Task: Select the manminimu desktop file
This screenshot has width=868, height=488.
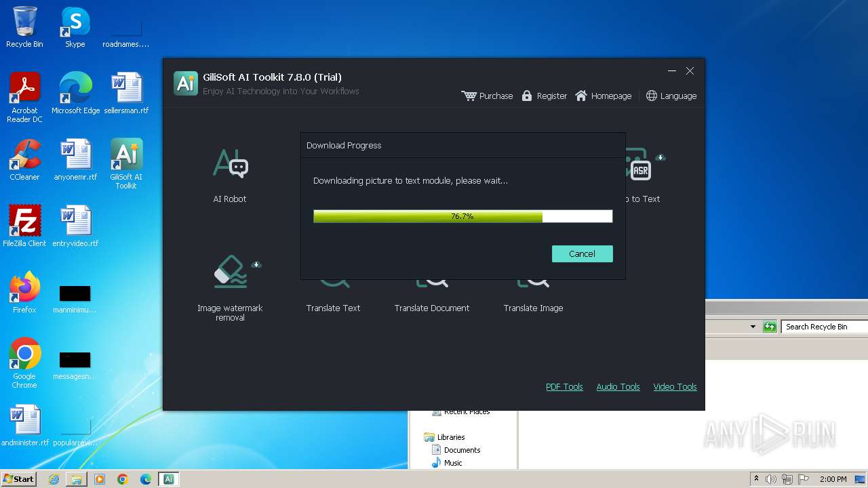Action: 75,299
